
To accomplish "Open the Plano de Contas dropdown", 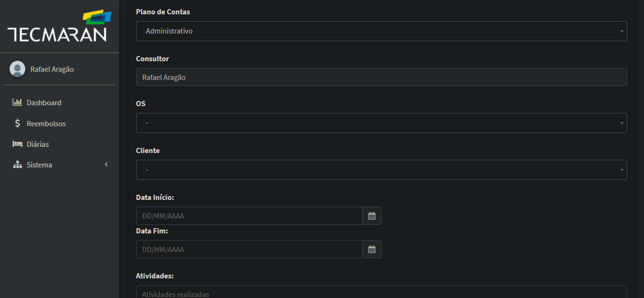I will point(381,31).
